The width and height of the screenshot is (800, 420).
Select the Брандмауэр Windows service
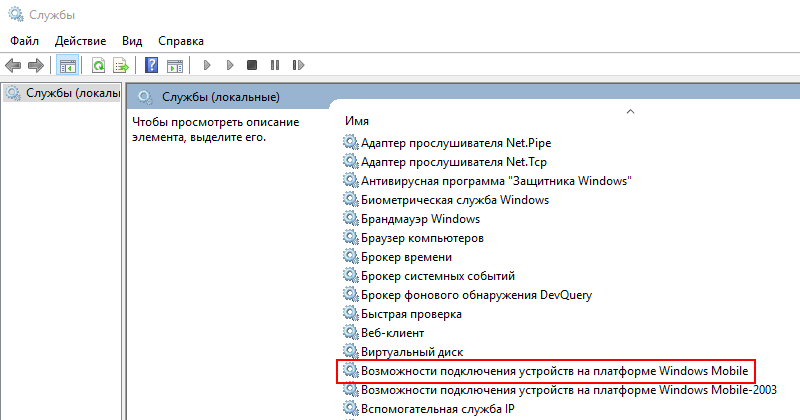(411, 219)
